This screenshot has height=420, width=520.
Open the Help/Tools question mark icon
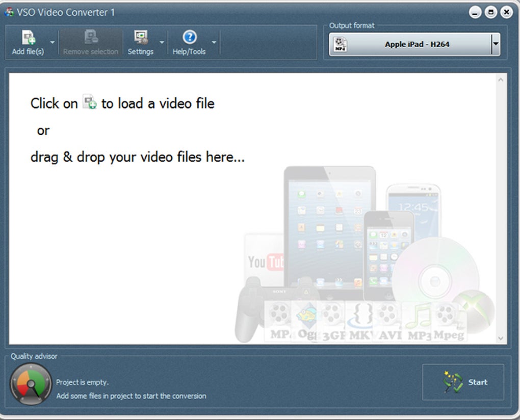(x=190, y=37)
